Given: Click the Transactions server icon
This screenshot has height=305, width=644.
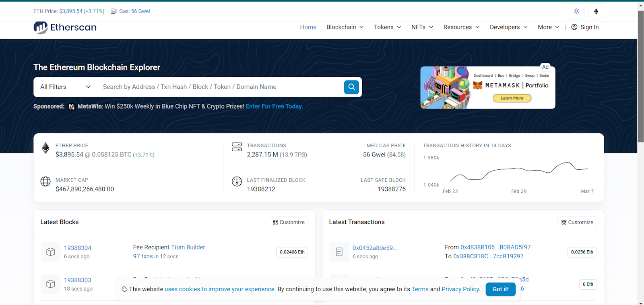Looking at the screenshot, I should tap(237, 147).
